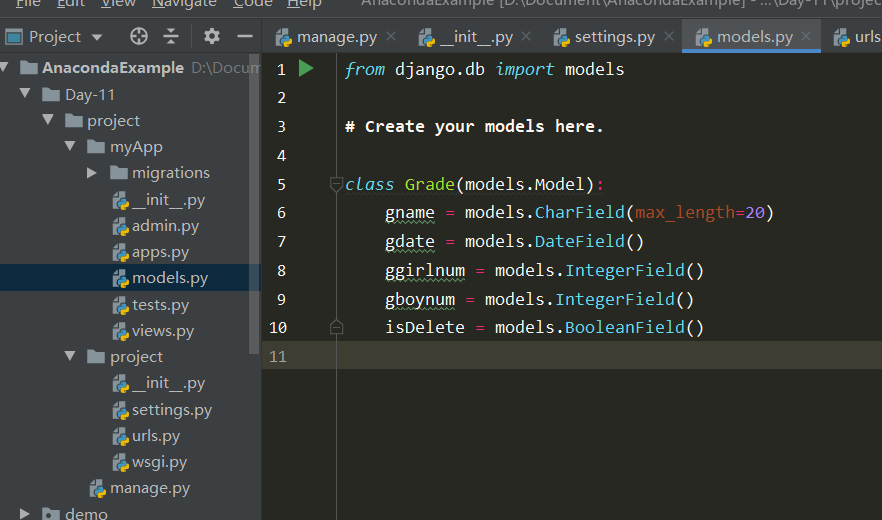882x520 pixels.
Task: Open Project panel settings gear
Action: coord(212,37)
